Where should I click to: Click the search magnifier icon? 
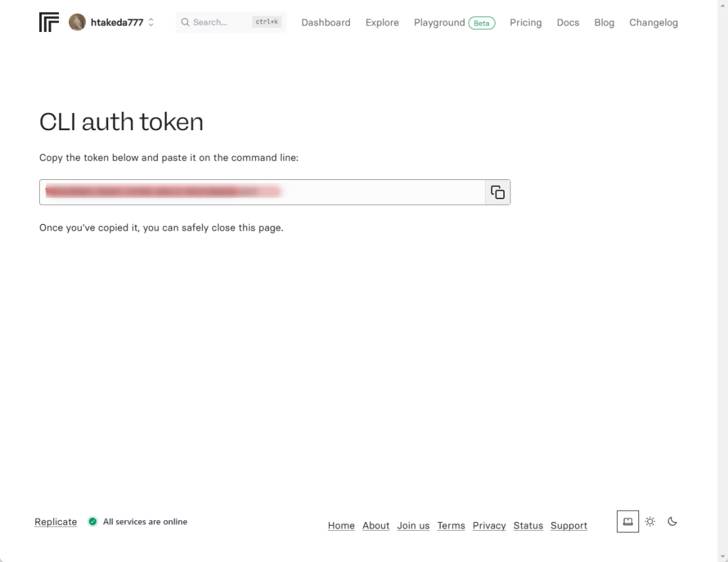tap(186, 22)
